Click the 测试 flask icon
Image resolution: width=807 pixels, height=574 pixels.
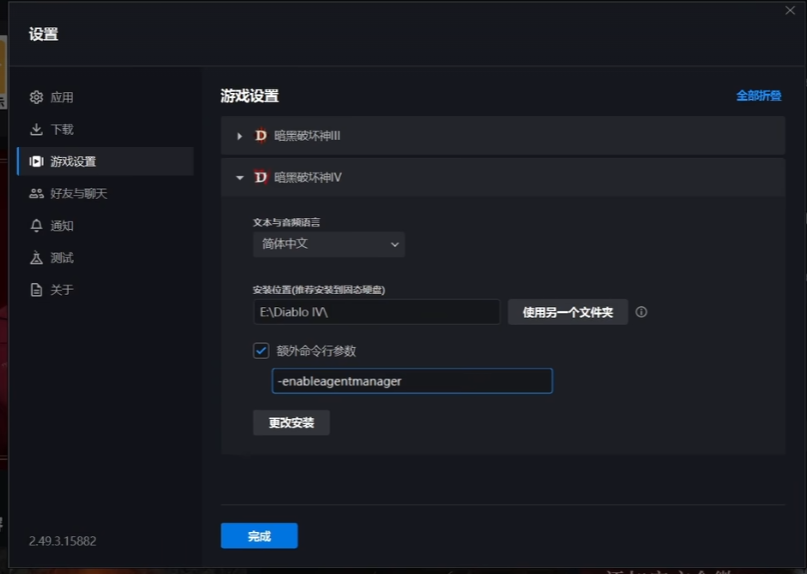tap(36, 257)
